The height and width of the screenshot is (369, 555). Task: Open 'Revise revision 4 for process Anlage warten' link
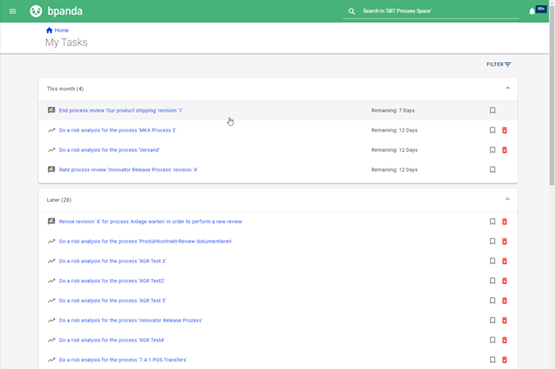coord(150,221)
